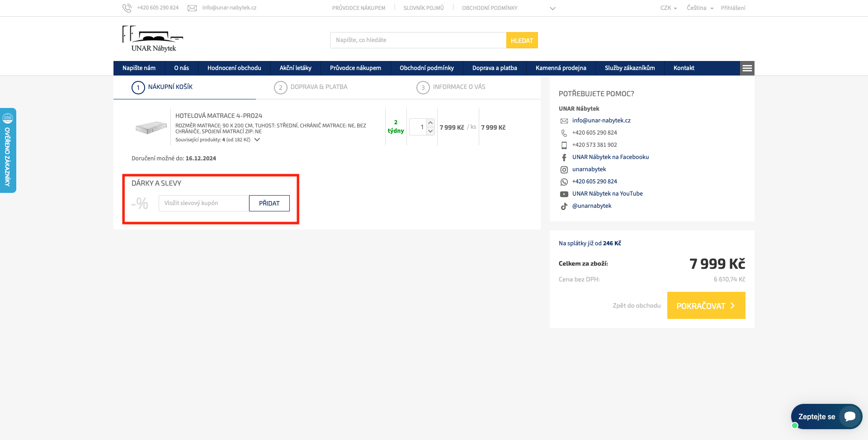The image size is (868, 440).
Task: Click the Instagram icon in help panel
Action: [564, 169]
